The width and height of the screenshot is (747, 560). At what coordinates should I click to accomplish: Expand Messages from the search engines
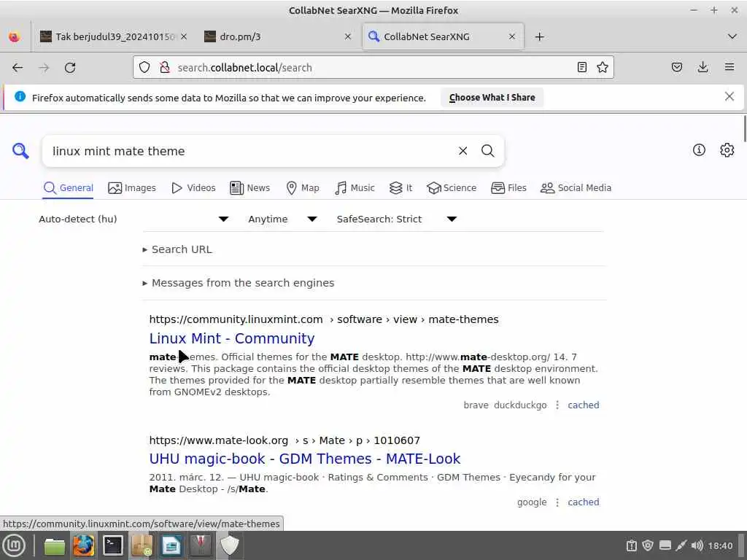pos(239,283)
